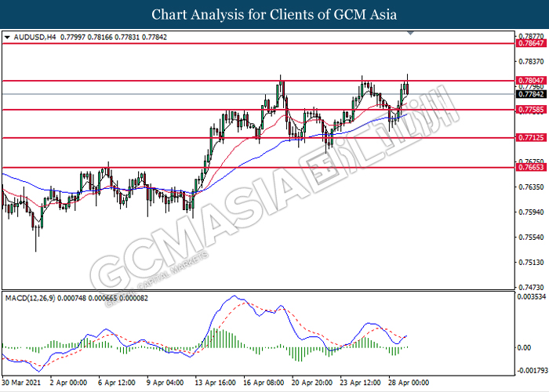Click the AUDUSD,H4 symbol title text
This screenshot has height=392, width=549.
(x=35, y=37)
